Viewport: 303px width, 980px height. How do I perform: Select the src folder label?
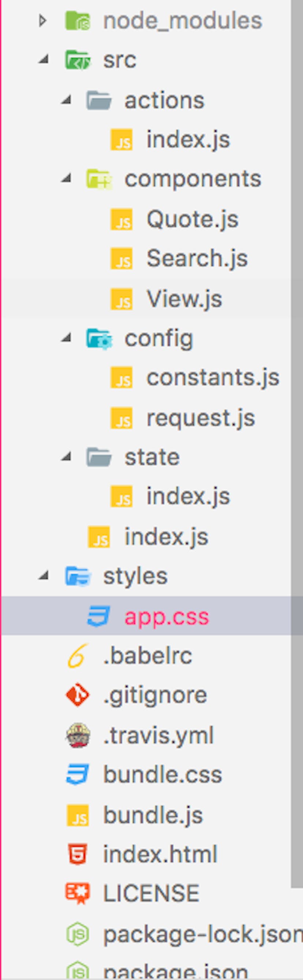tap(120, 60)
